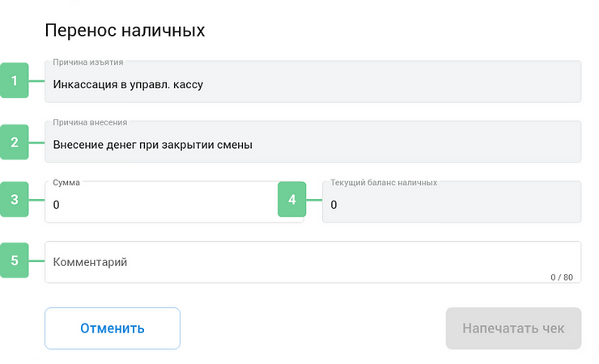Click the Отменить button
This screenshot has height=364, width=599.
[113, 328]
